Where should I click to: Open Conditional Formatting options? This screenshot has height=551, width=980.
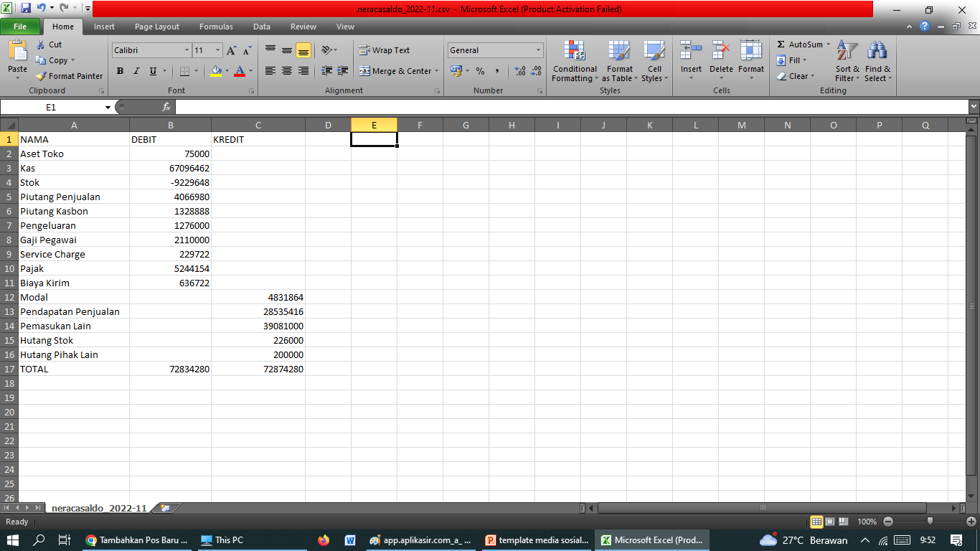click(574, 63)
